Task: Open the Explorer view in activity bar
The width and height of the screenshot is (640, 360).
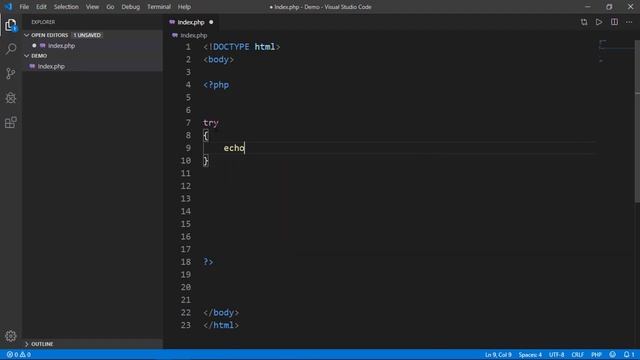Action: (x=11, y=25)
